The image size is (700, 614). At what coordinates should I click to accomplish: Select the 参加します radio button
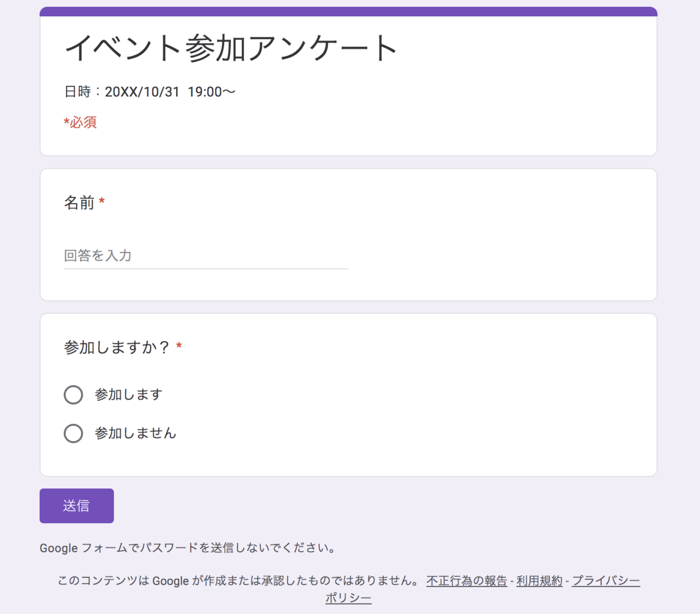(73, 395)
